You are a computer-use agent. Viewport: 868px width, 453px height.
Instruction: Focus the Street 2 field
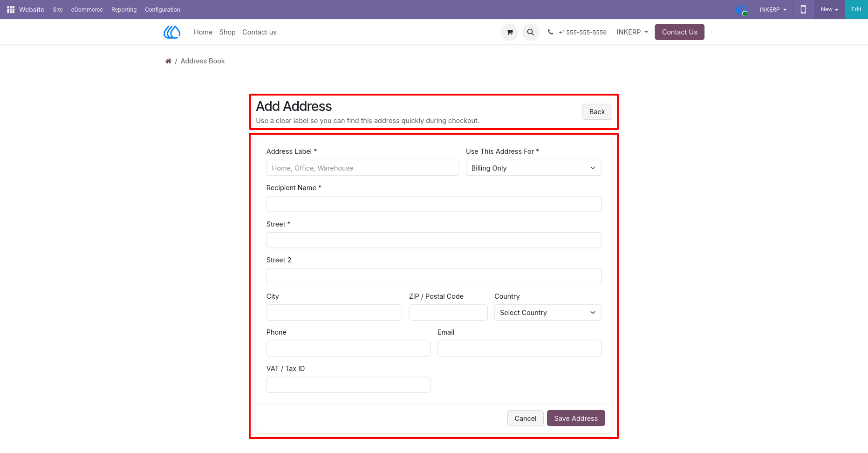pos(434,276)
